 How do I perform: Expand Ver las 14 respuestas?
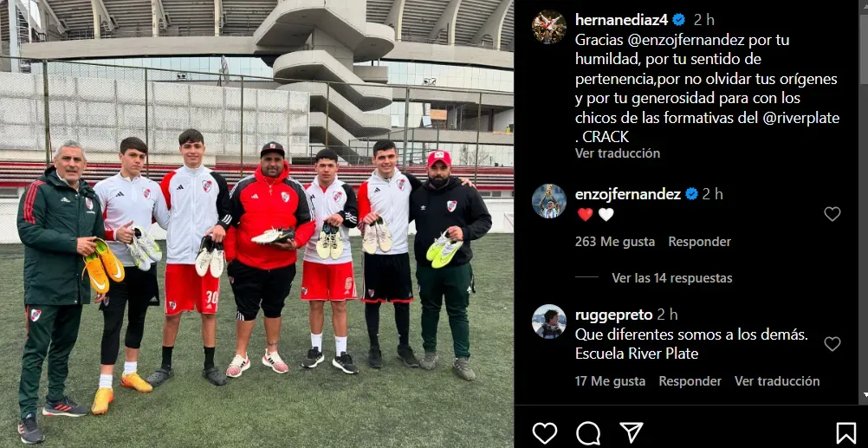[671, 278]
